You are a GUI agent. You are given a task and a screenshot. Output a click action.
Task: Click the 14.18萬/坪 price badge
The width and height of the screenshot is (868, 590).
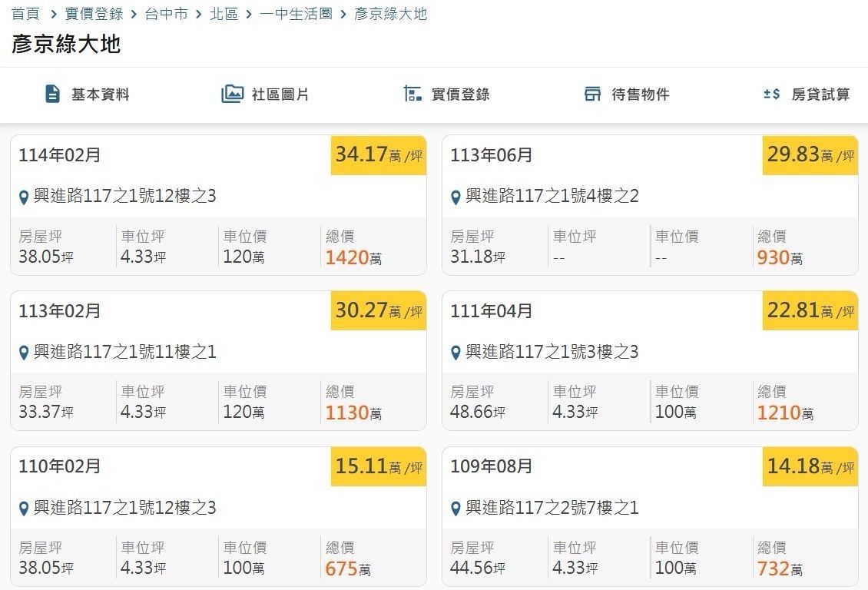(x=810, y=466)
